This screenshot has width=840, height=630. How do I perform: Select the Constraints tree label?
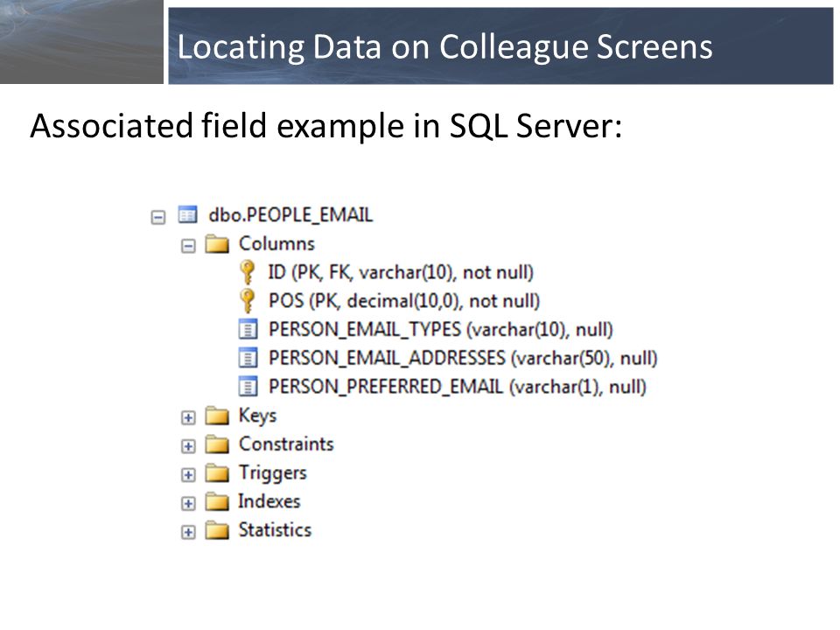286,444
